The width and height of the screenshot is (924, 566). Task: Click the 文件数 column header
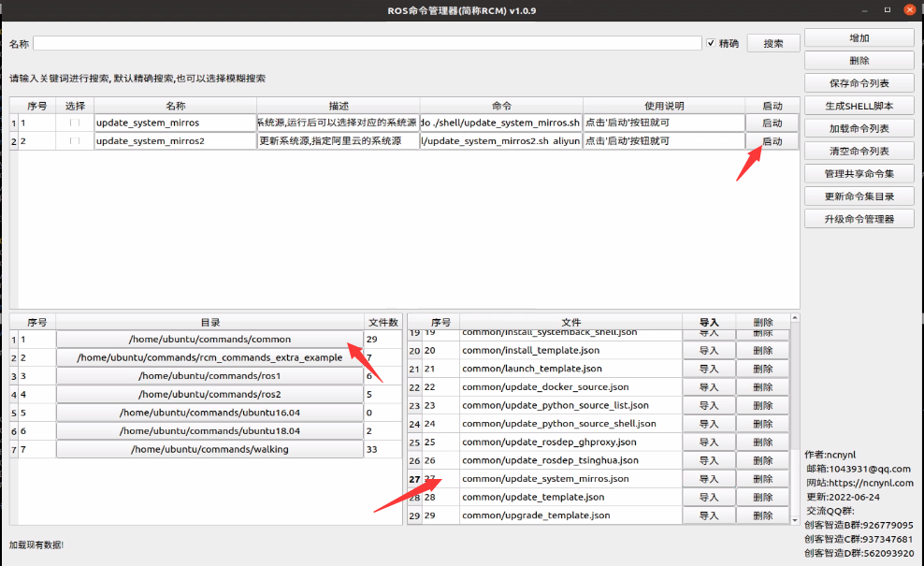pos(383,322)
